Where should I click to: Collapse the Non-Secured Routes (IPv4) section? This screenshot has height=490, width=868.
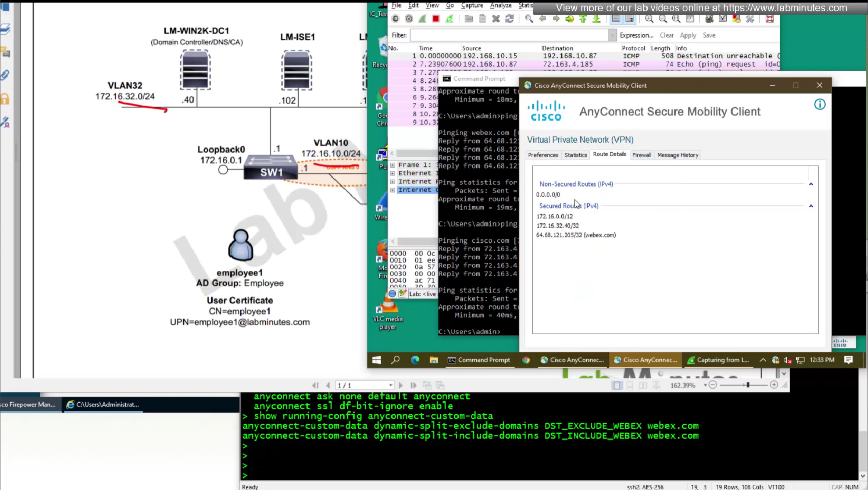(811, 184)
